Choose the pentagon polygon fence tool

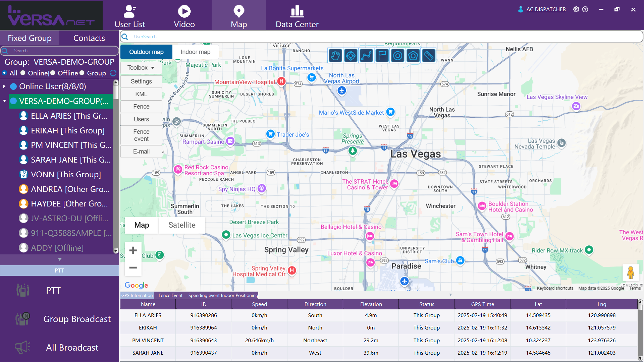413,56
